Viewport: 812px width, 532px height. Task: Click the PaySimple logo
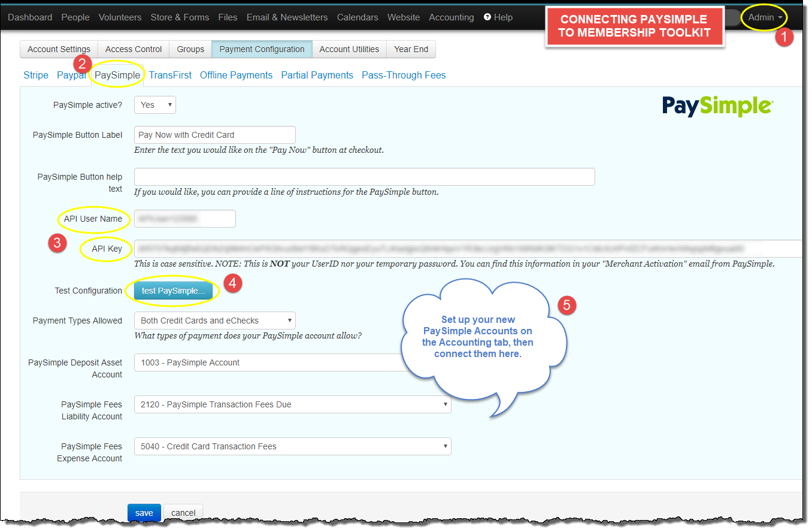(x=717, y=106)
